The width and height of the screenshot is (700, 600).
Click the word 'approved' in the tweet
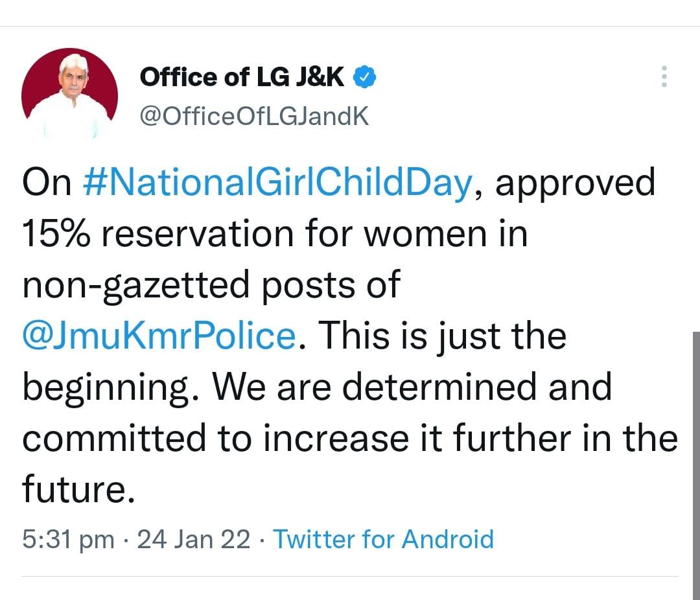point(575,183)
